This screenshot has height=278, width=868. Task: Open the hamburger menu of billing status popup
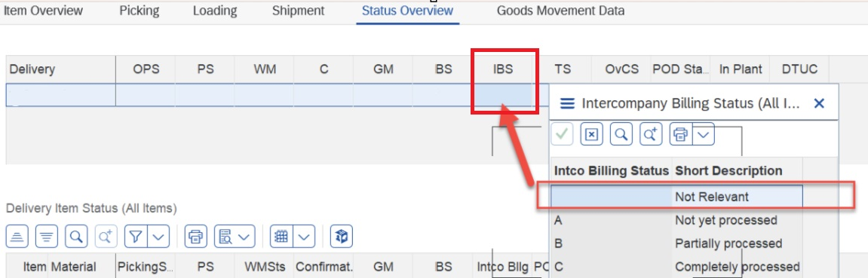point(566,103)
